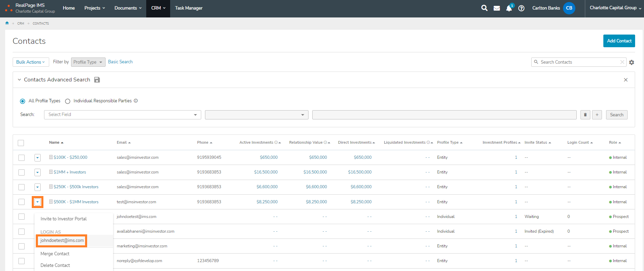Image resolution: width=644 pixels, height=271 pixels.
Task: Open Active Investments value $16,500,000
Action: [266, 172]
